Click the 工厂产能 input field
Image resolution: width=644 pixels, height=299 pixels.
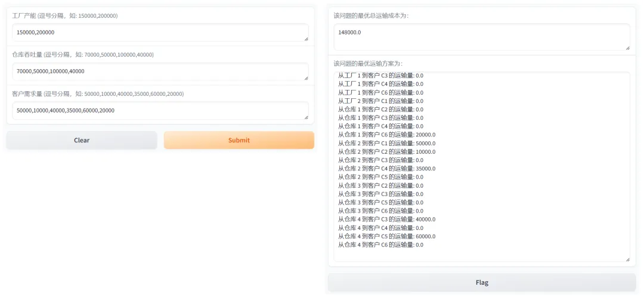[160, 32]
